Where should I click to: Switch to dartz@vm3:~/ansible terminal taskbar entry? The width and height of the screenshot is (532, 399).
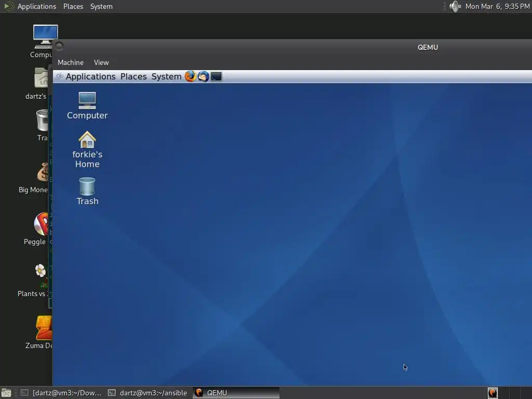[148, 393]
